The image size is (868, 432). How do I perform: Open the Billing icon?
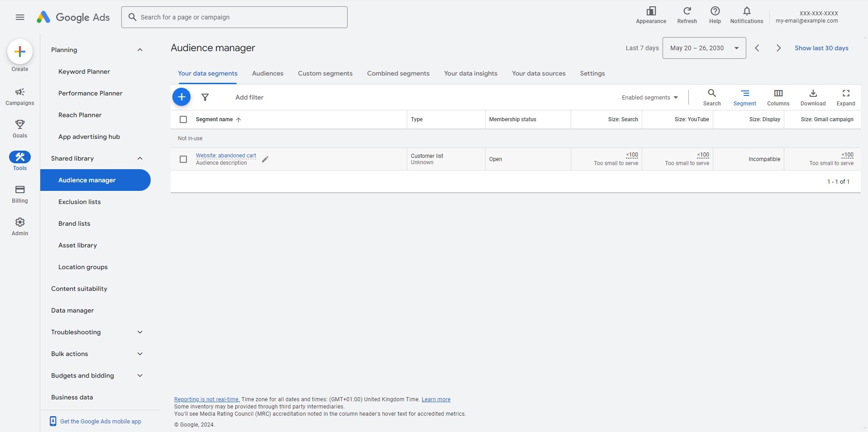coord(19,190)
